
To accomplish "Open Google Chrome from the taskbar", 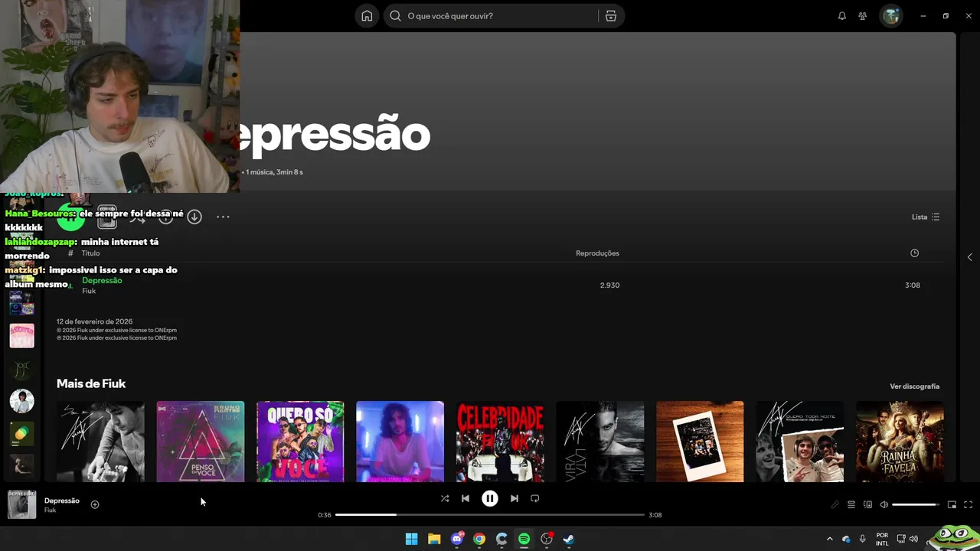I will [x=479, y=539].
